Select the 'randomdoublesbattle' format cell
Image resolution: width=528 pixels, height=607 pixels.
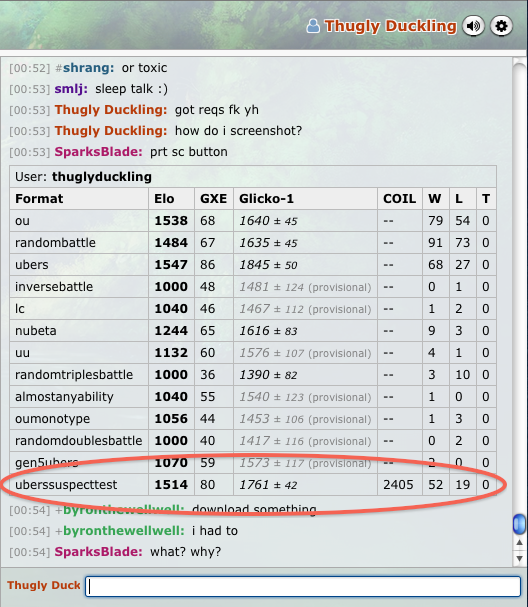click(79, 441)
